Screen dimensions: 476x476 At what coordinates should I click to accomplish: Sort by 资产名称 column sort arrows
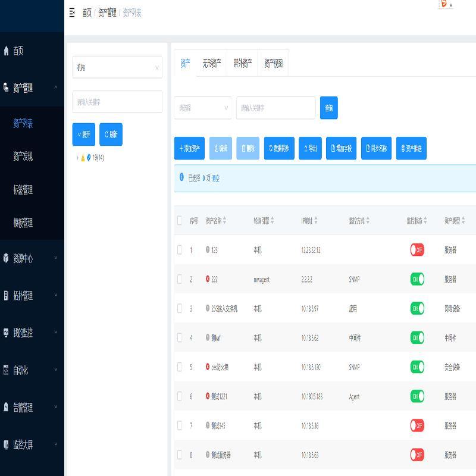(224, 221)
